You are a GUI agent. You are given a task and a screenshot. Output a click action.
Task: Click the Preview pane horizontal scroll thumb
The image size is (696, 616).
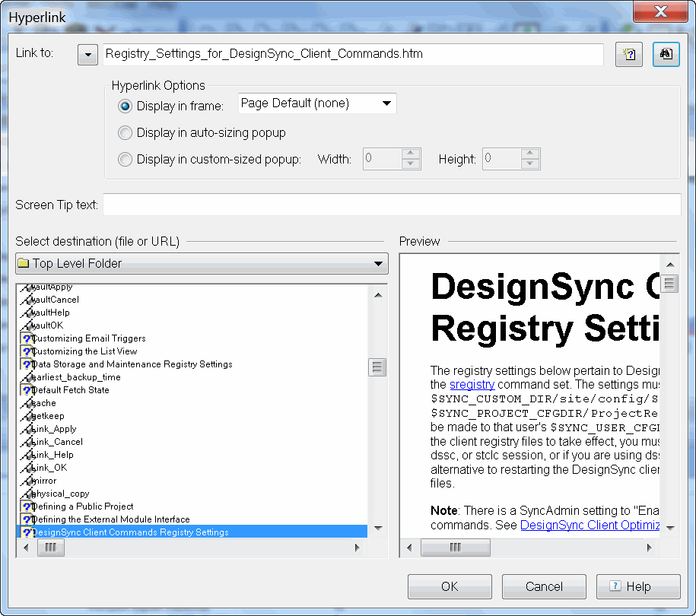(456, 548)
